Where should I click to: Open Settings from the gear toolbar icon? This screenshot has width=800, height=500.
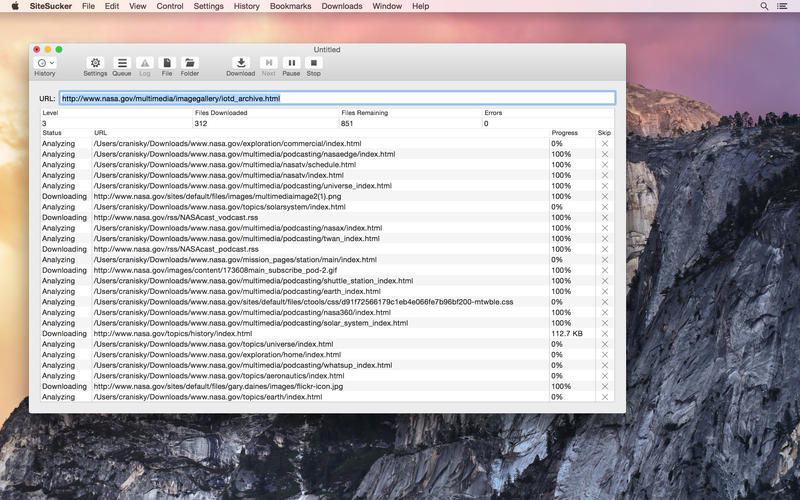point(95,63)
